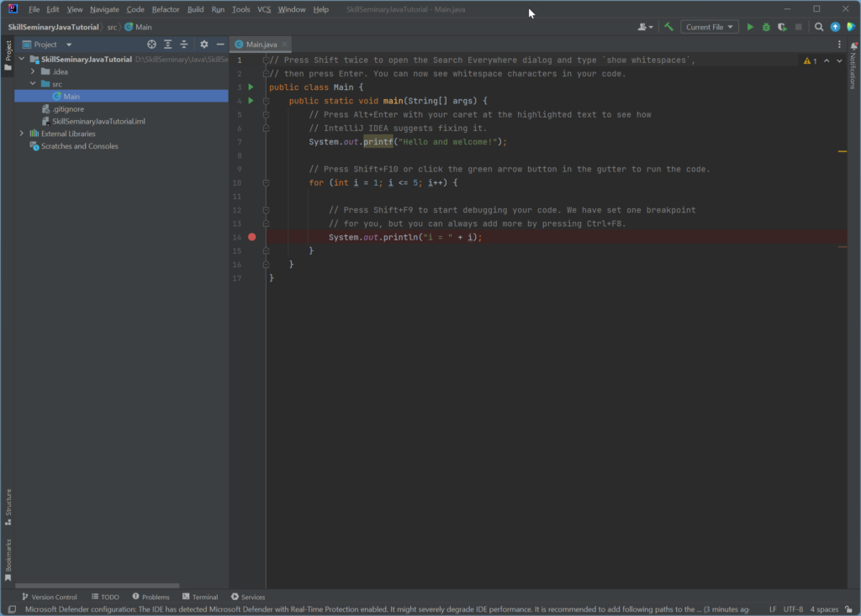Viewport: 861px width, 616px height.
Task: Start debugging with the bug icon in the top toolbar
Action: (766, 27)
